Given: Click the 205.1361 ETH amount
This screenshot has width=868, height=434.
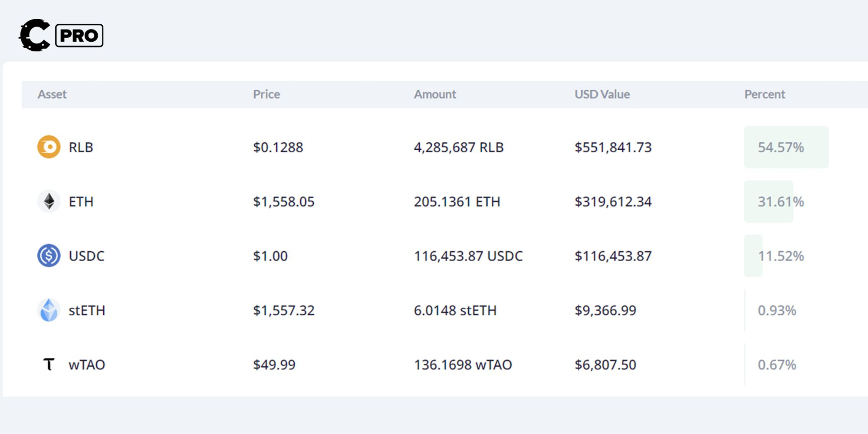Looking at the screenshot, I should [457, 201].
